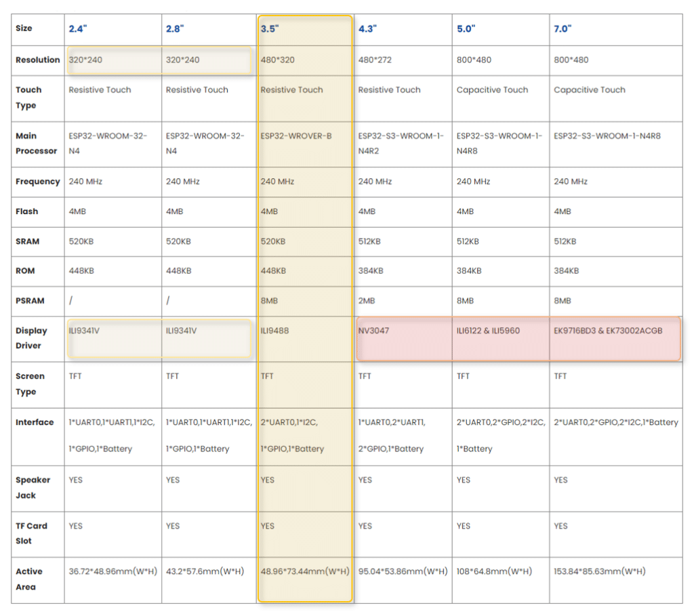Select the 480*320 resolution cell
The image size is (694, 616).
tap(277, 60)
